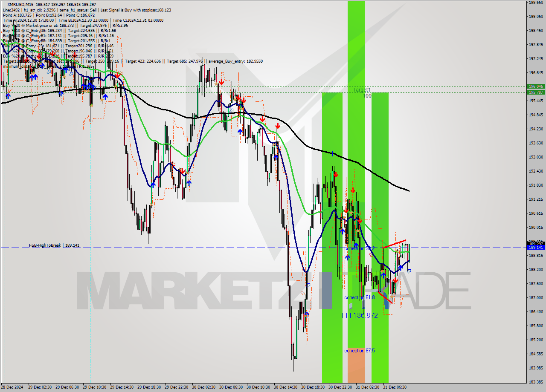Click the 190.615 price axis label

(536, 213)
